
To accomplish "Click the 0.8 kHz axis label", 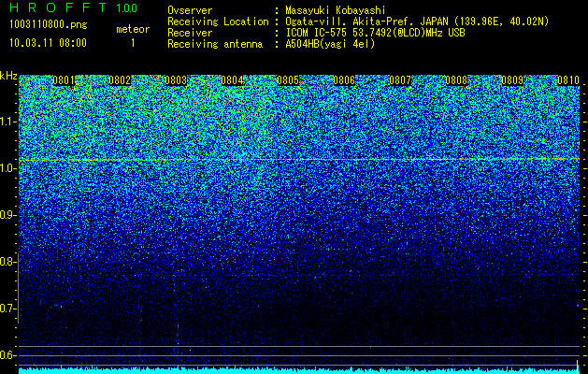I will (7, 262).
